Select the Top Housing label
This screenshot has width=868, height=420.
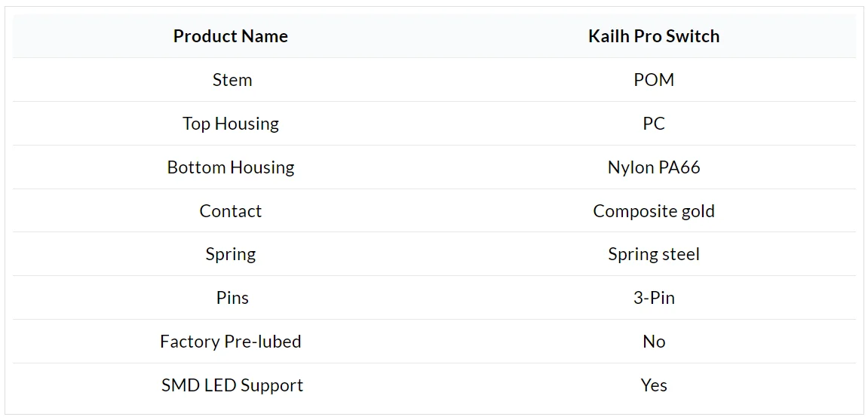pos(230,124)
